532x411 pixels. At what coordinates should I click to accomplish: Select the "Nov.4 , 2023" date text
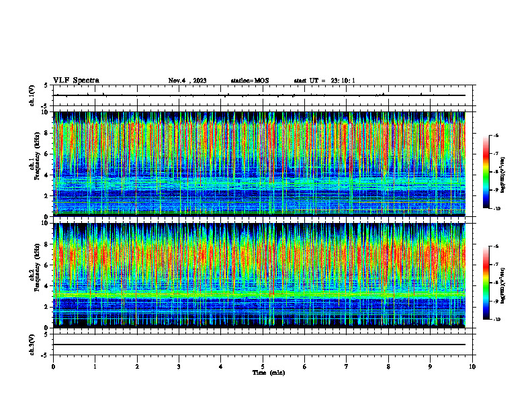coord(187,81)
